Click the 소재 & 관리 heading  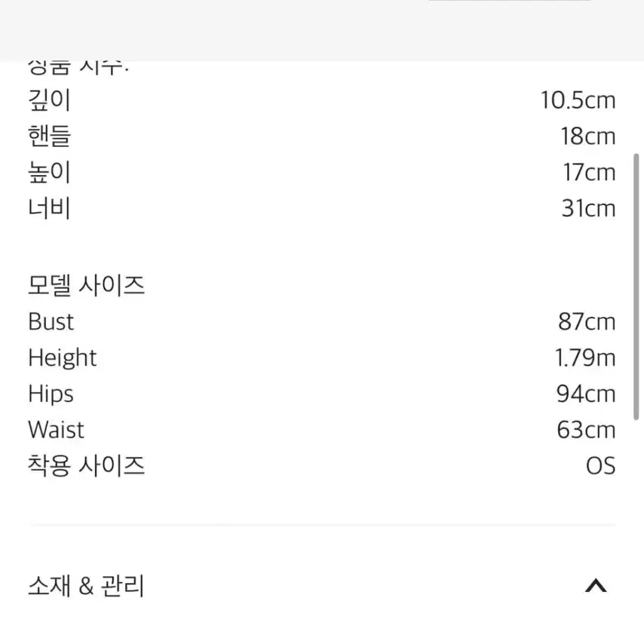click(86, 586)
